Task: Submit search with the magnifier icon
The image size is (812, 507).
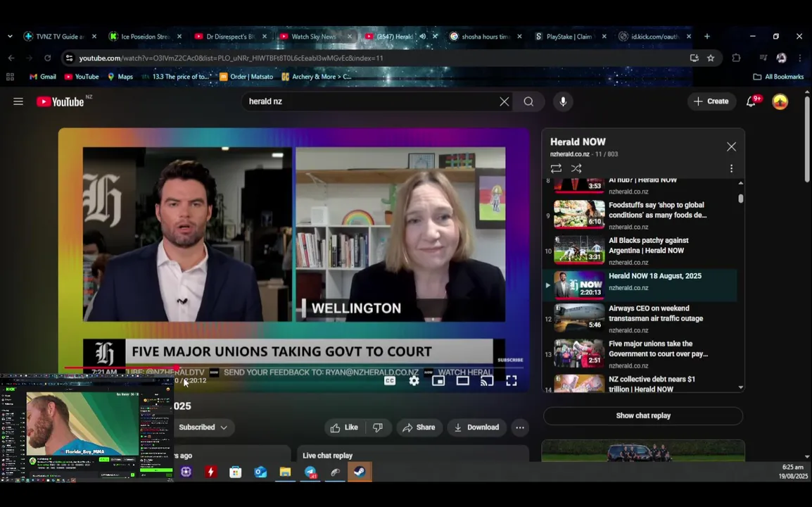Action: tap(528, 101)
